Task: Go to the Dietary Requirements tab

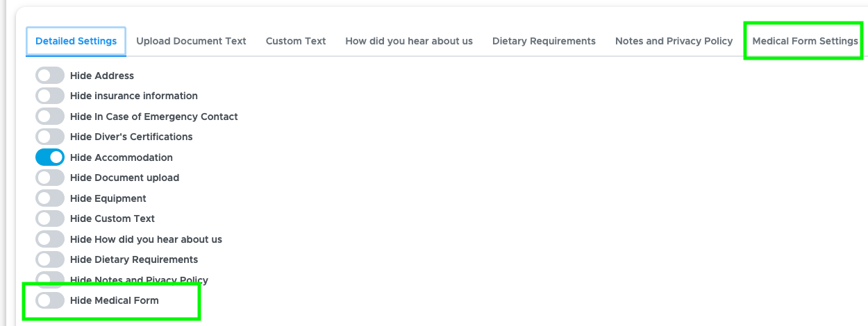Action: coord(544,41)
